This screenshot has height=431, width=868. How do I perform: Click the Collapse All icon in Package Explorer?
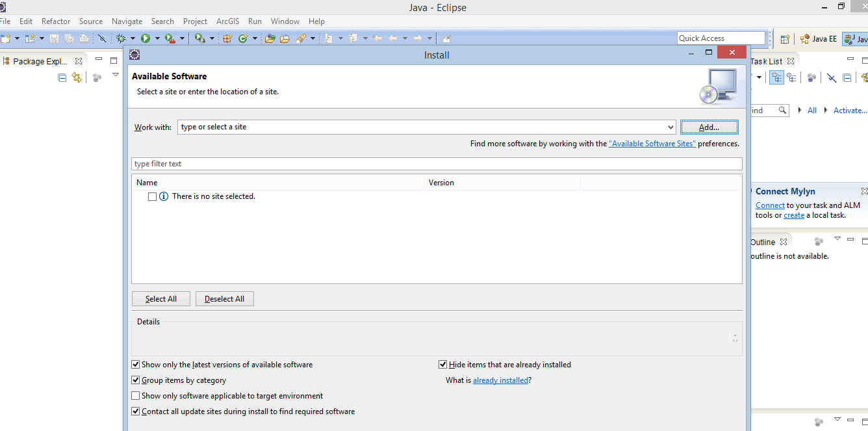click(62, 77)
